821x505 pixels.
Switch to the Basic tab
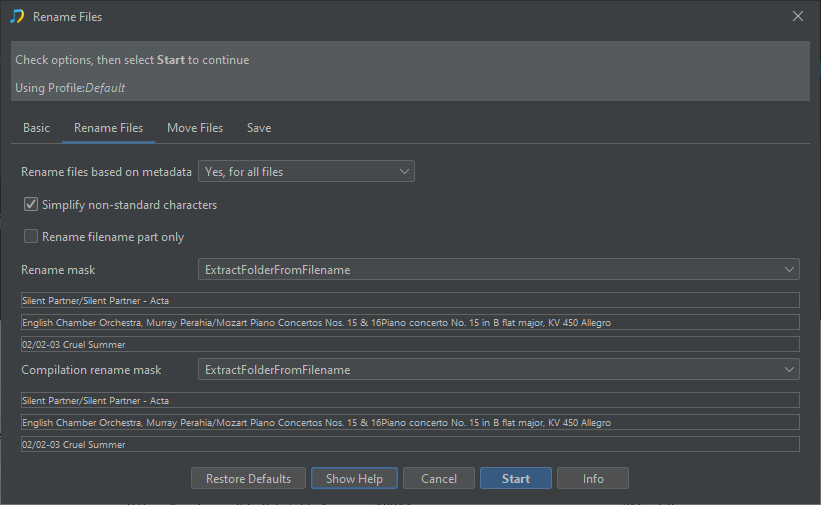click(x=36, y=128)
